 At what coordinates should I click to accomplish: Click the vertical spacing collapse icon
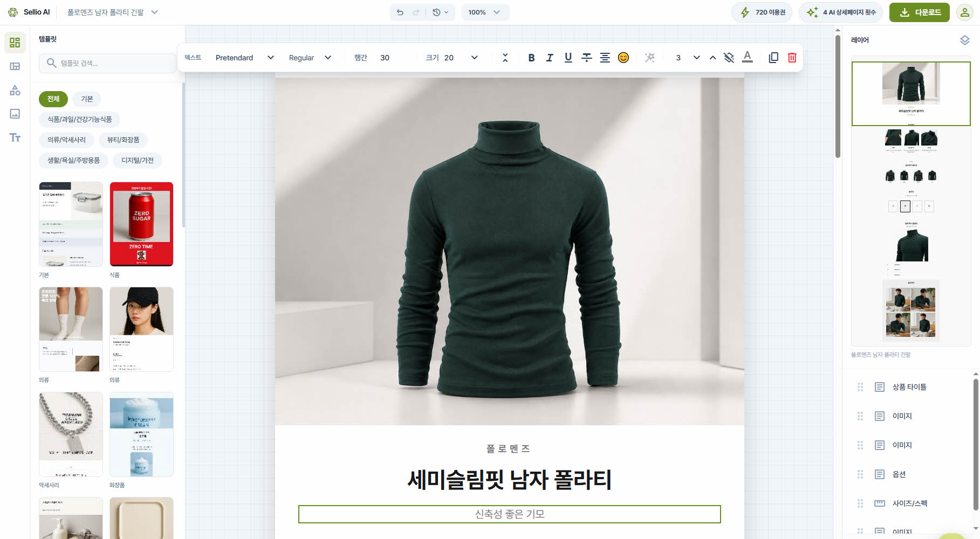(505, 58)
